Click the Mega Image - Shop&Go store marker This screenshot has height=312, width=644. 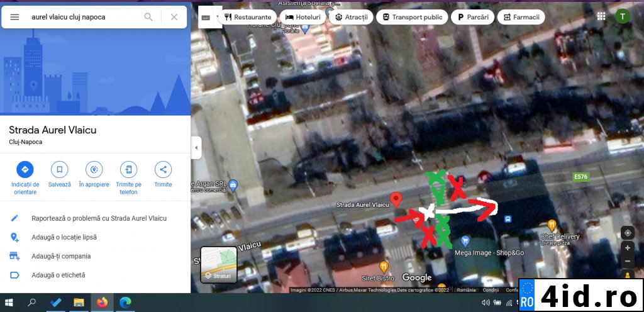click(465, 240)
